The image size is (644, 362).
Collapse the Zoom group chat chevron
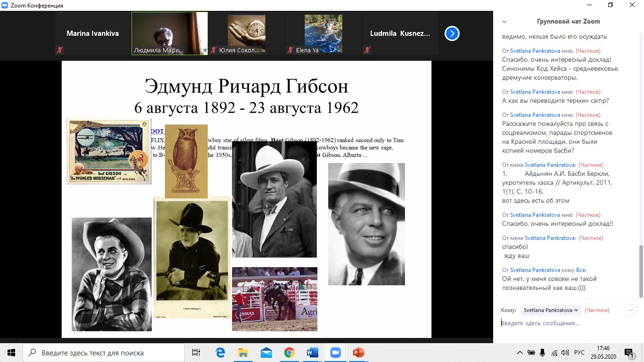504,22
